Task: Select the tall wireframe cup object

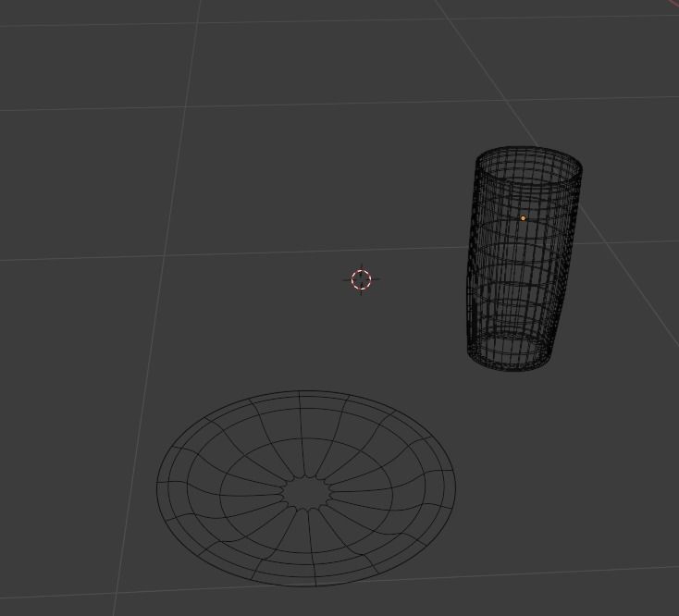Action: (x=524, y=259)
